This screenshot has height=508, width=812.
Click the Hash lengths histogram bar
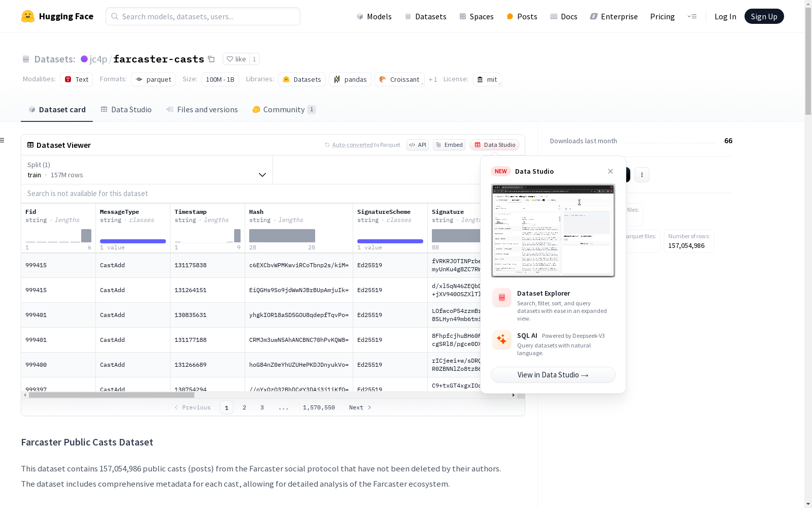coord(282,236)
